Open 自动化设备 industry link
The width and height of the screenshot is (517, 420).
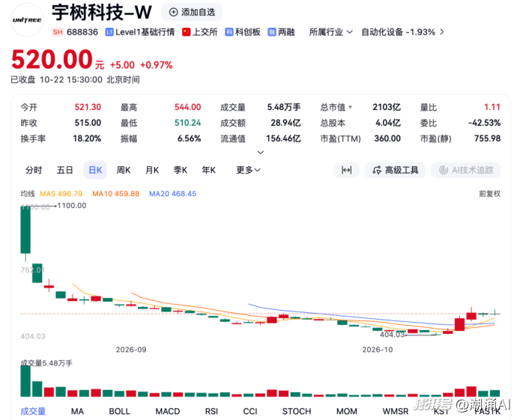coord(402,32)
